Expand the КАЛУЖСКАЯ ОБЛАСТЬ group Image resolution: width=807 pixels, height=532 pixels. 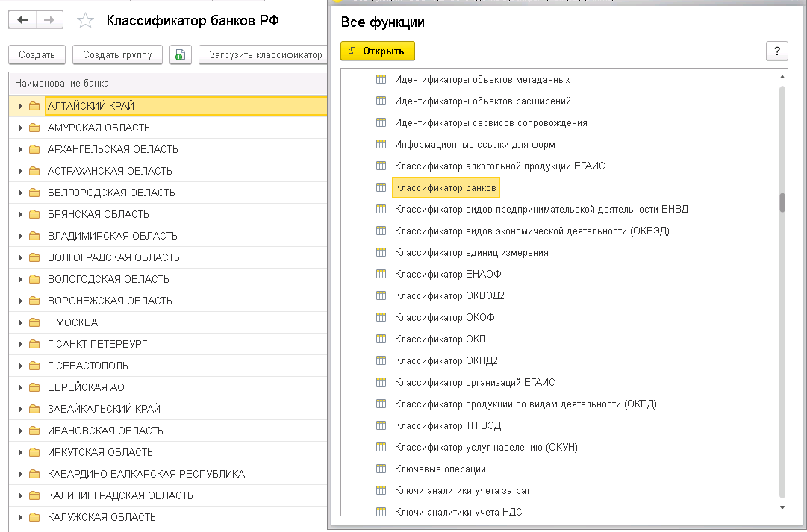20,518
